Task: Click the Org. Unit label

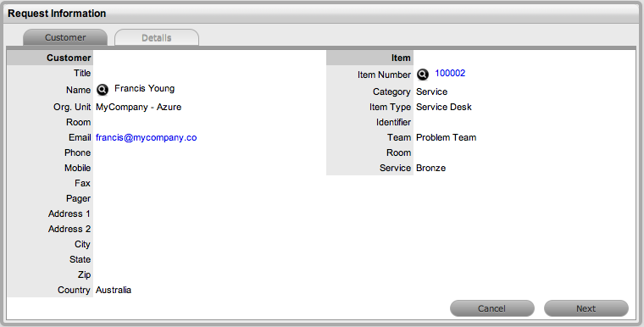Action: click(72, 108)
